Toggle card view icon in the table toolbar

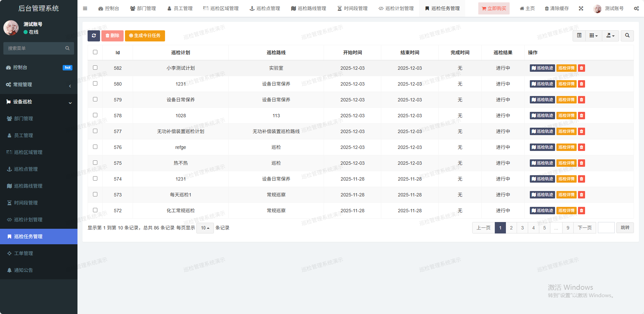(579, 35)
